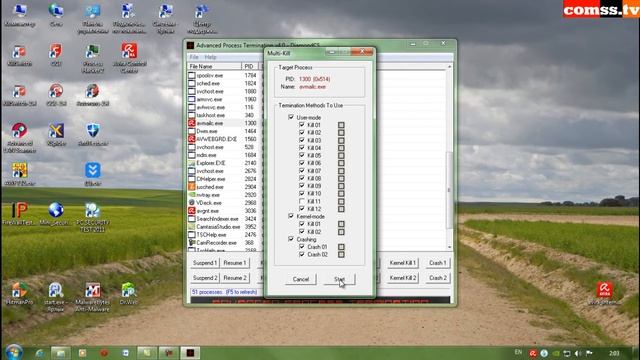
Task: Open File menu in Advanced Process Termination
Action: [x=194, y=57]
